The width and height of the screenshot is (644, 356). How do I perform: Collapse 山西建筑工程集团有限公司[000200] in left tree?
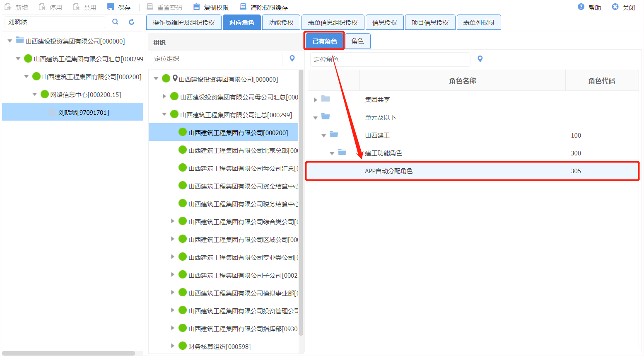point(26,77)
